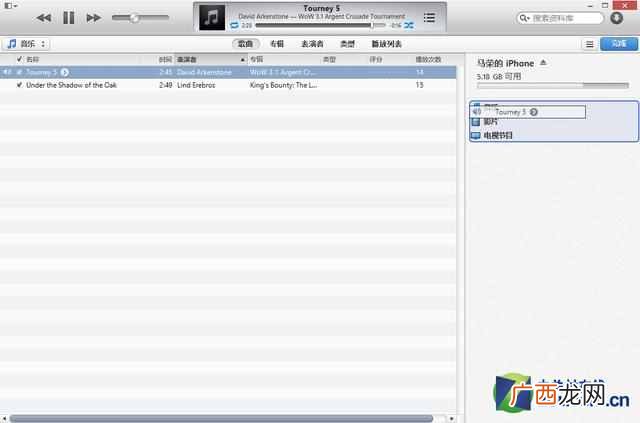640x423 pixels.
Task: Click the right arrow of horizontal scrollbar
Action: pyautogui.click(x=451, y=419)
